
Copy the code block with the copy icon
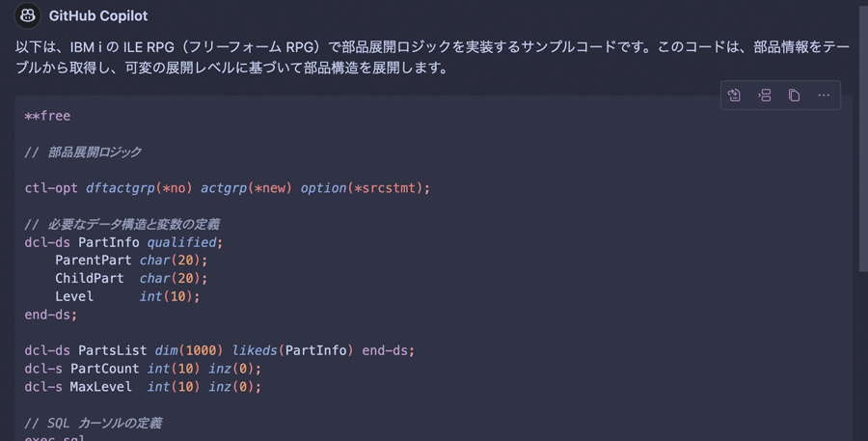point(794,96)
